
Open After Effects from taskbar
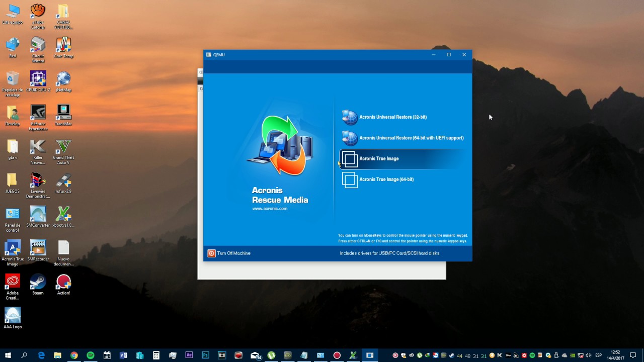[x=189, y=355]
